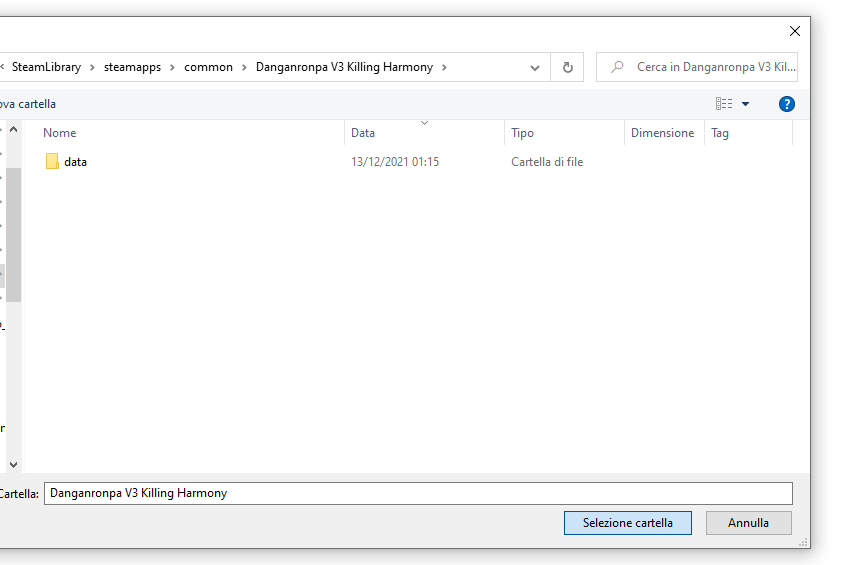
Task: Click the Annulla button
Action: 749,523
